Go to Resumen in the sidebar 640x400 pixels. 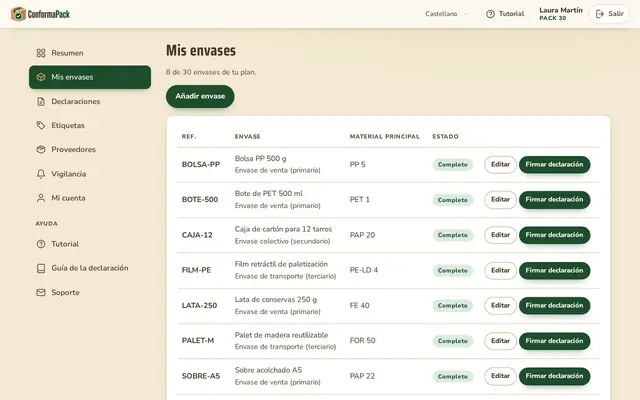(x=90, y=53)
